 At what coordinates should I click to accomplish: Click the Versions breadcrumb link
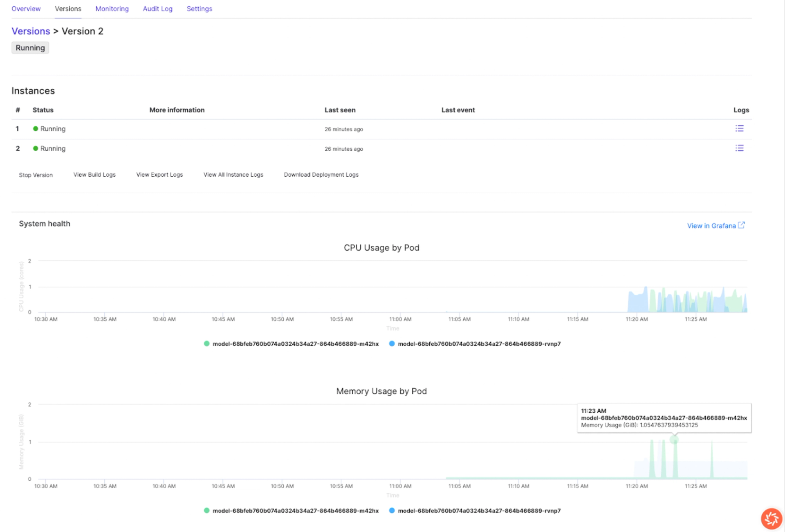tap(31, 31)
